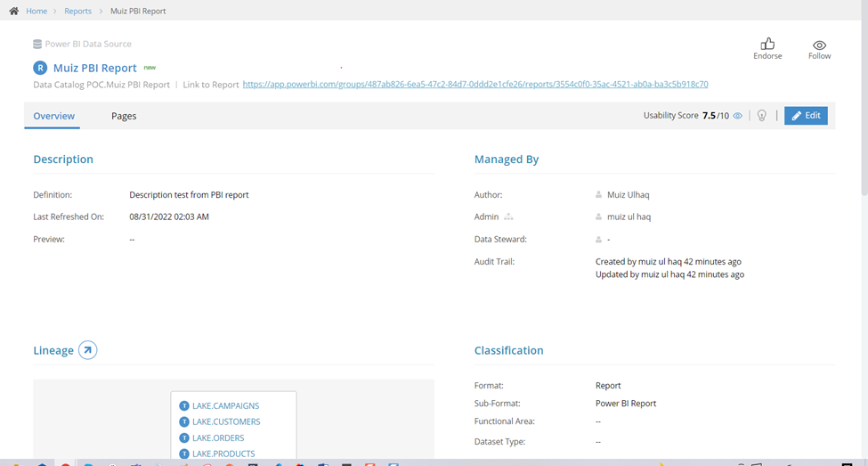Click the admin name muiz ul haq
This screenshot has width=868, height=466.
(629, 217)
